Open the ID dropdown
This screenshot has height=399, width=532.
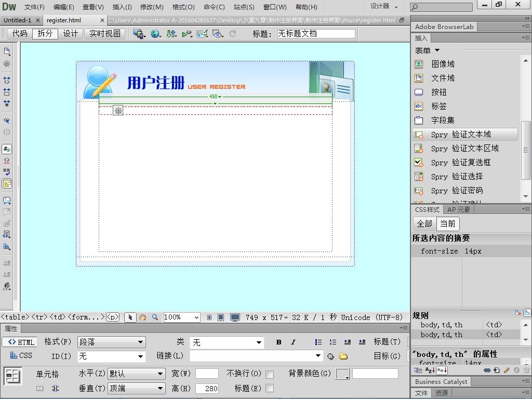click(112, 356)
